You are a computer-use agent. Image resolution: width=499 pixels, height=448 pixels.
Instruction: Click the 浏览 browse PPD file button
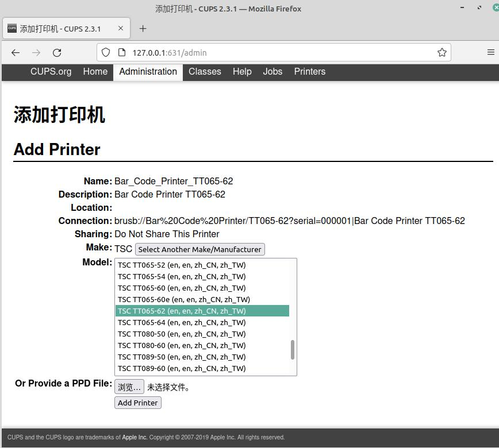click(x=129, y=387)
